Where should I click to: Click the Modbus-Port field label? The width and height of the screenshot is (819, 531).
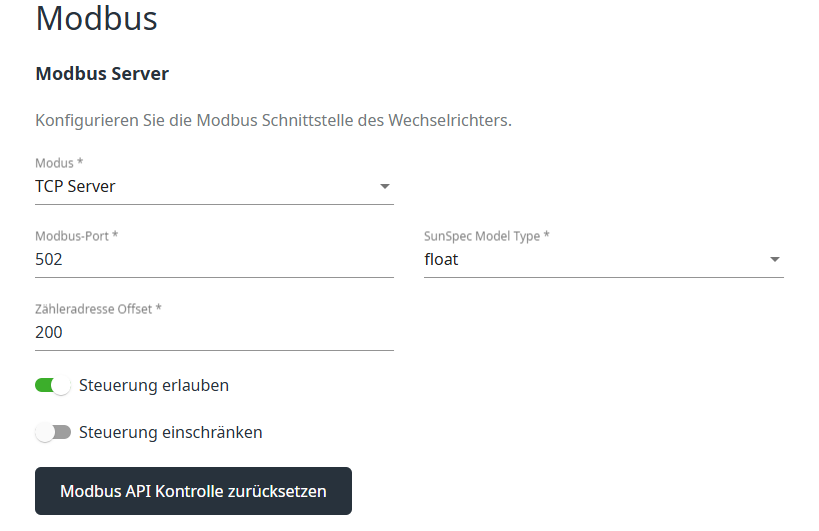coord(76,236)
